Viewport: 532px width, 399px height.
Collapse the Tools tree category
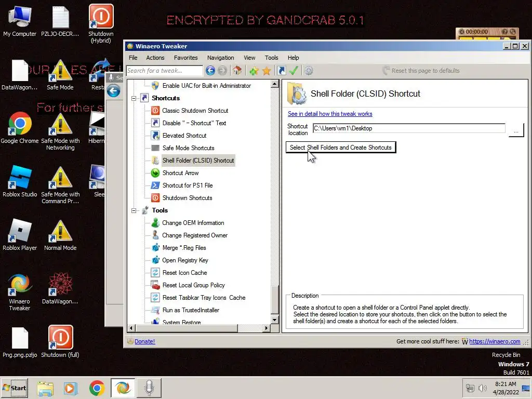pyautogui.click(x=134, y=211)
